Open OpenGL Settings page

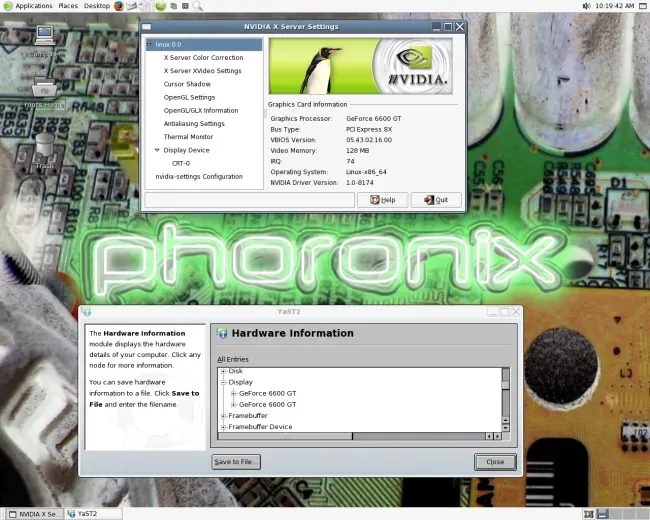click(x=189, y=97)
